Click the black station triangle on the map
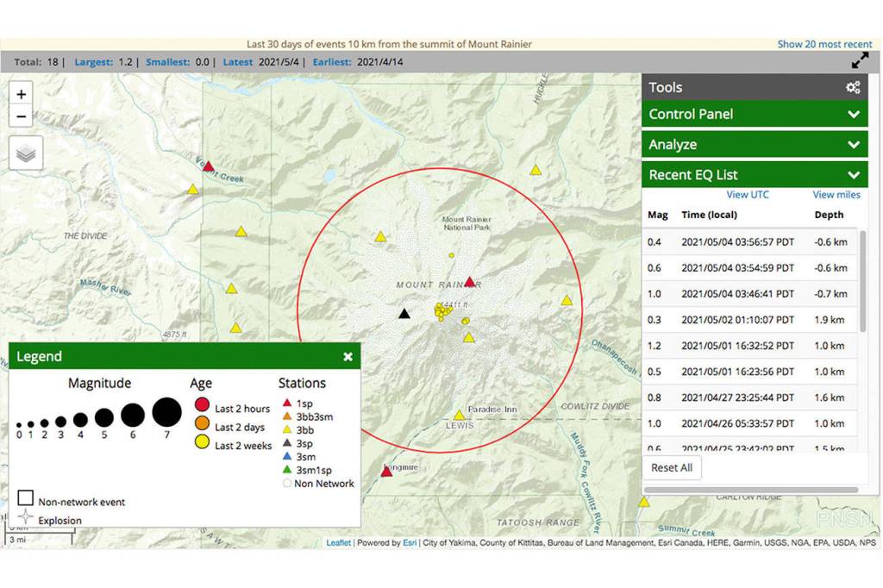 coord(404,314)
